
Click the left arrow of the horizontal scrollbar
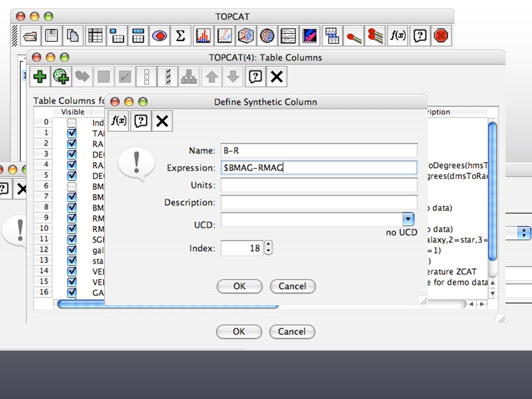(472, 304)
